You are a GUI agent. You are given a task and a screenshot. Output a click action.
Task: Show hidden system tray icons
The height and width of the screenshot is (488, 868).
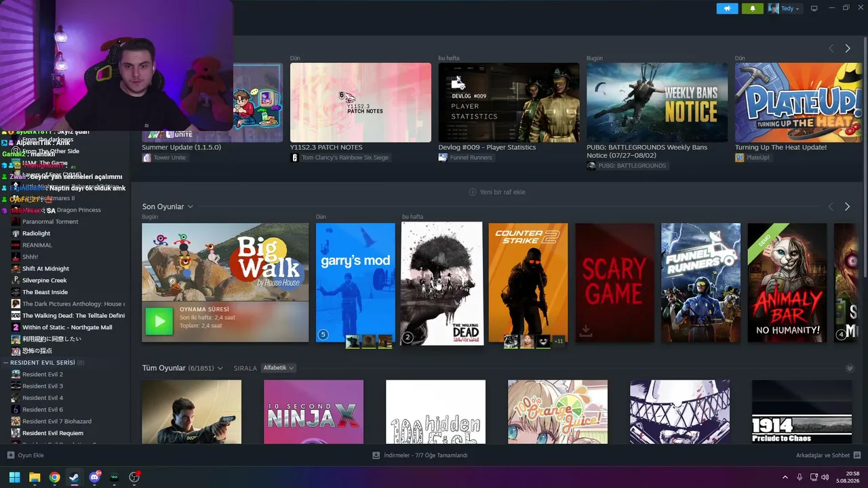click(785, 477)
